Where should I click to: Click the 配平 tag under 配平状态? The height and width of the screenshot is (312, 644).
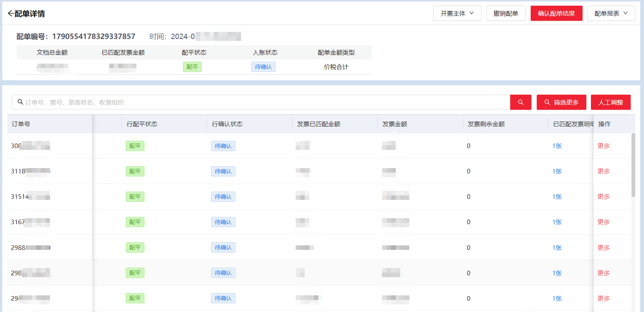point(192,67)
